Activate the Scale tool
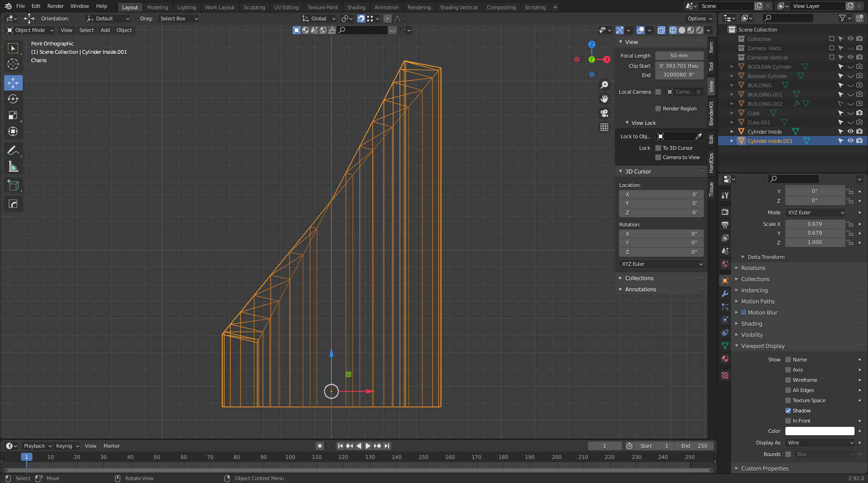 point(13,115)
